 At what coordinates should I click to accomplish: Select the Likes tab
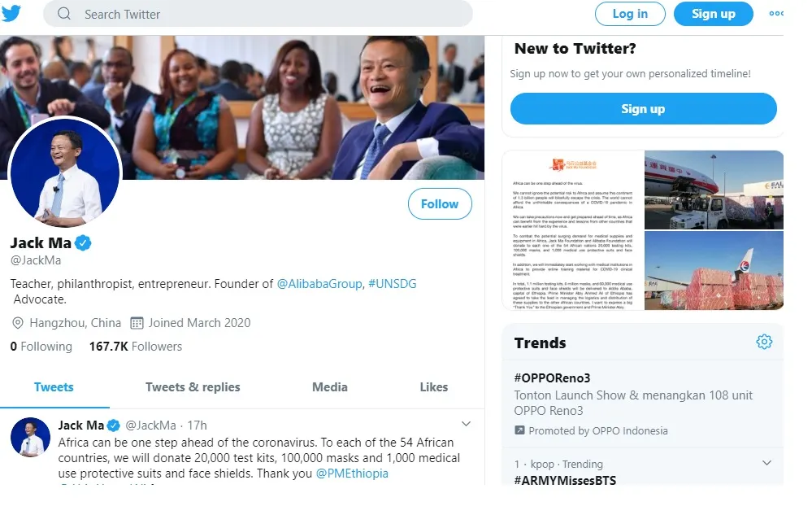coord(433,387)
